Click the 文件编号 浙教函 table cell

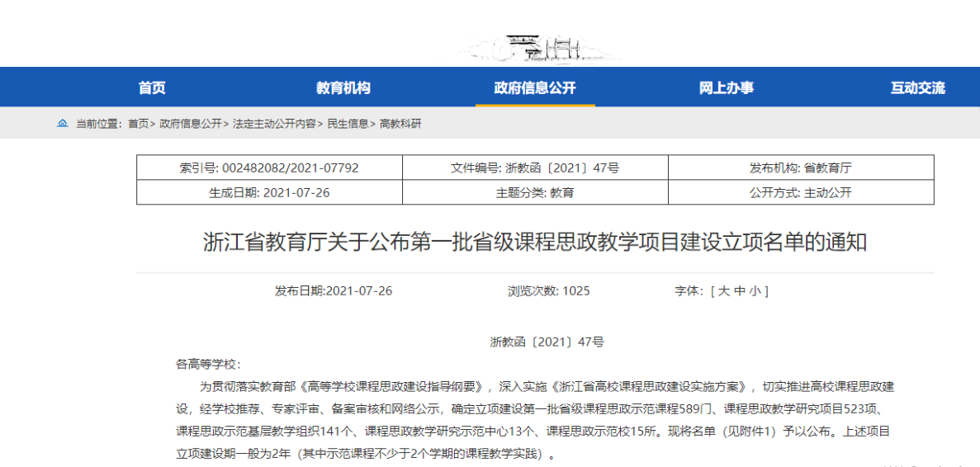tap(535, 167)
